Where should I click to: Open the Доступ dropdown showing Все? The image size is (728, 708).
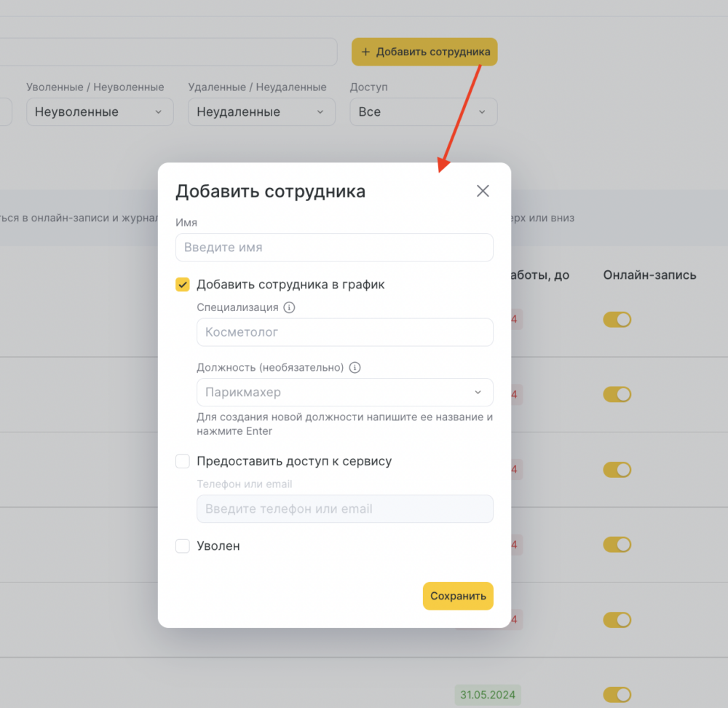click(424, 112)
